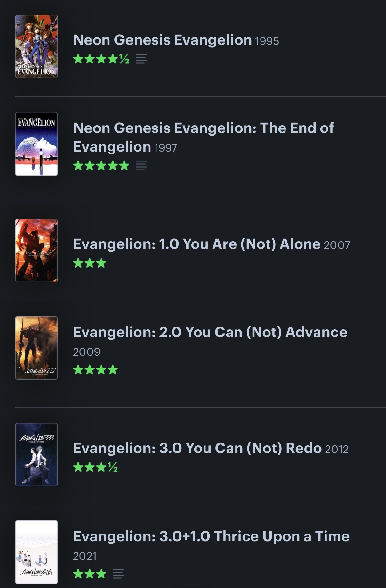
Task: Open review icon for Thrice Upon a Time
Action: point(118,574)
